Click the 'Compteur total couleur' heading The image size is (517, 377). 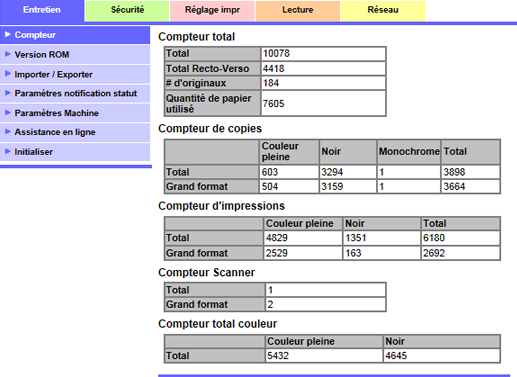tap(217, 324)
